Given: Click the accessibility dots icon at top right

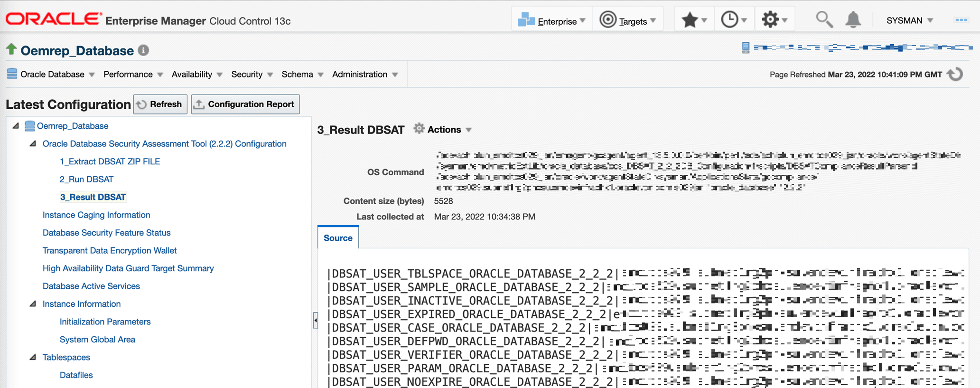Looking at the screenshot, I should point(961,20).
